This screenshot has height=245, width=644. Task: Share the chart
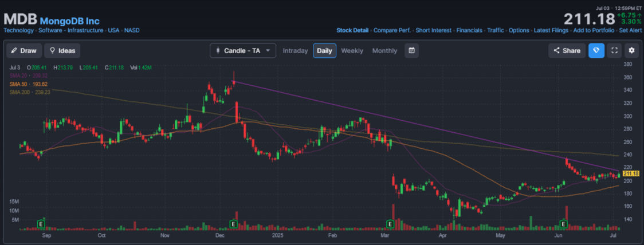(567, 50)
